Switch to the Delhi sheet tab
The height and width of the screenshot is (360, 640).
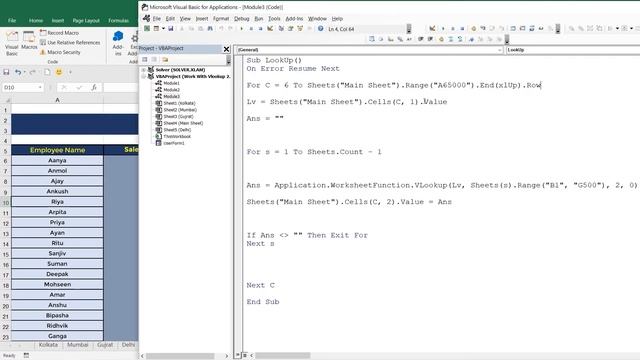[x=128, y=345]
